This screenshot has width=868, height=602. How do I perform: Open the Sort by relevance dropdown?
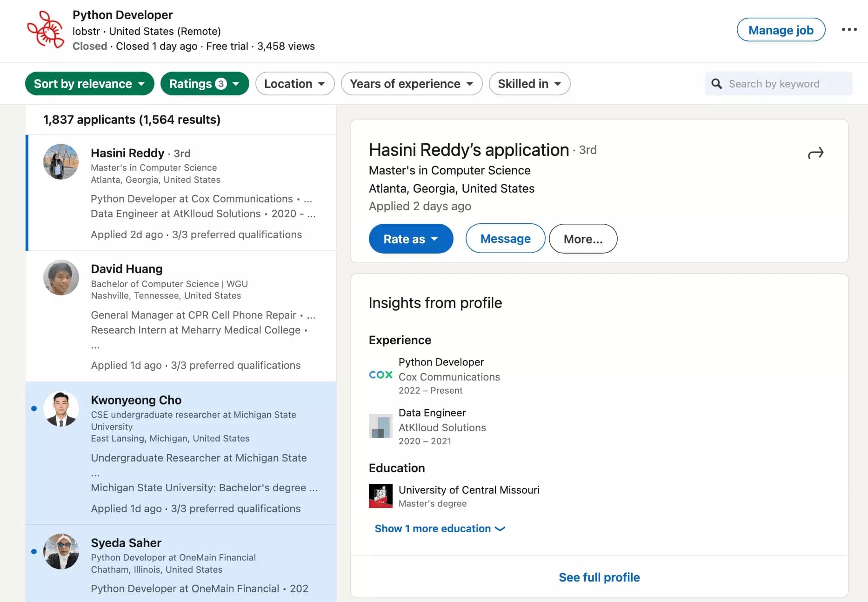tap(89, 84)
